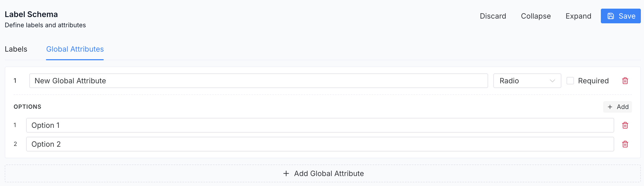Select the Global Attributes tab
644x186 pixels.
click(75, 49)
